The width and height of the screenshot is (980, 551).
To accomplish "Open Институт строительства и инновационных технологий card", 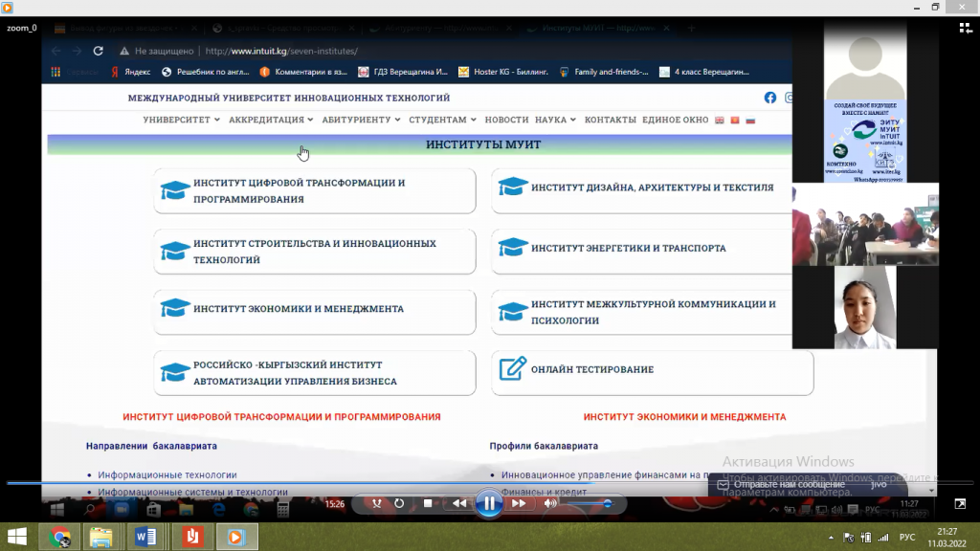I will coord(314,252).
